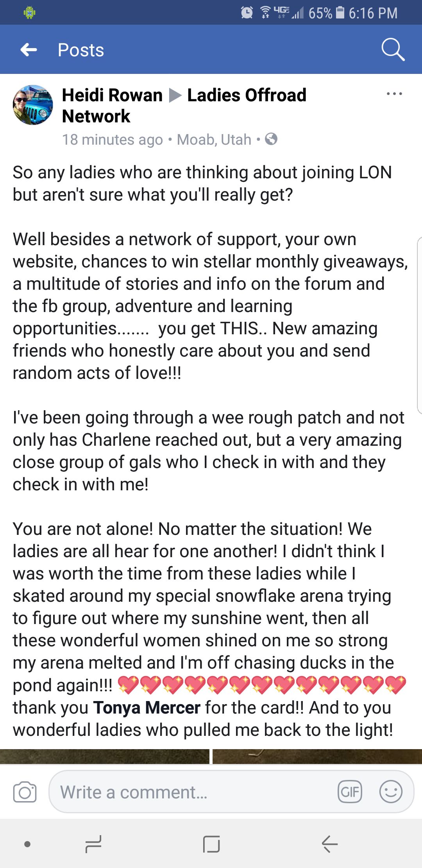Tap the camera icon to attach photo

coord(25,792)
